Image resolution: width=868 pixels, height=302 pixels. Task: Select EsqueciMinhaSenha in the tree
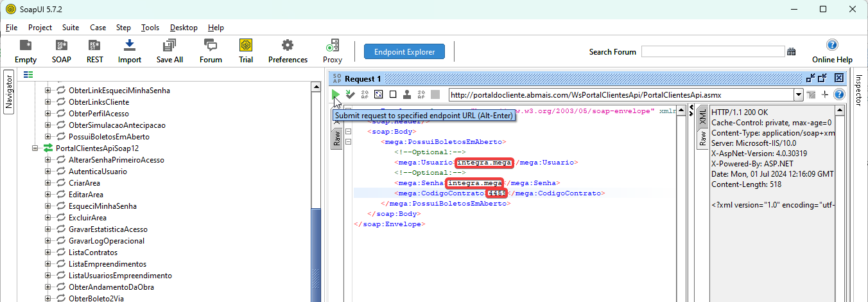[102, 206]
